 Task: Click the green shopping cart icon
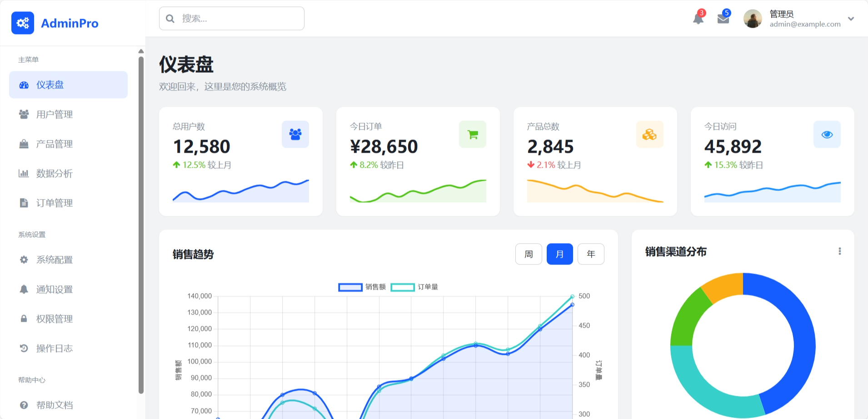[472, 135]
